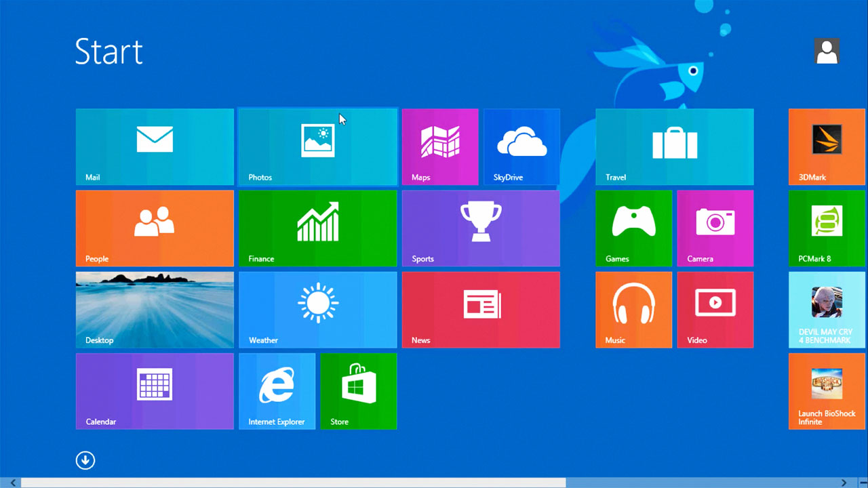Click the Launch BioShock Infinite tile
The image size is (868, 488).
(826, 391)
